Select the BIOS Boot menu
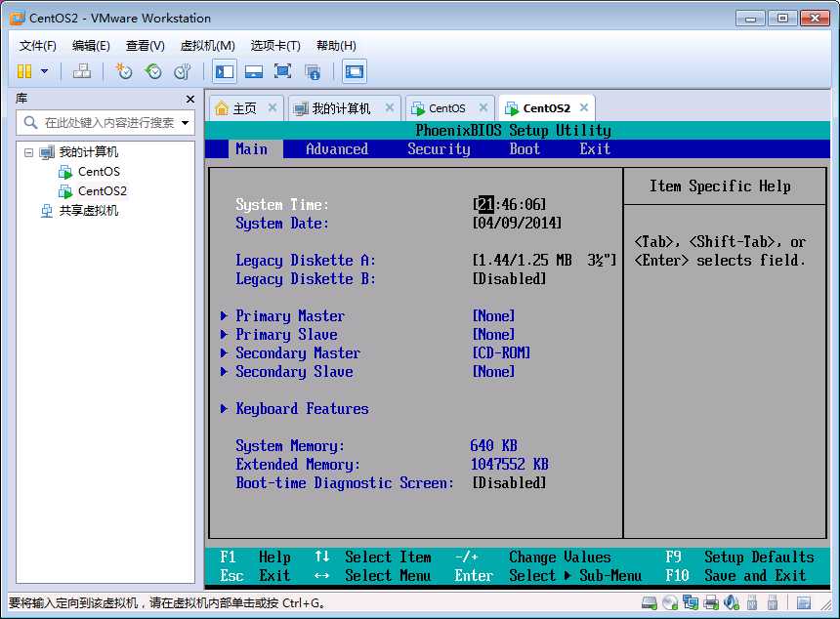This screenshot has width=840, height=619. click(x=525, y=148)
